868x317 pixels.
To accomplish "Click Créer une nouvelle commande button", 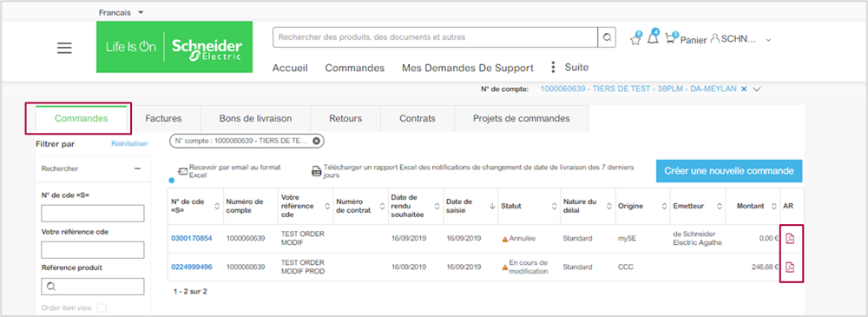I will pyautogui.click(x=729, y=171).
